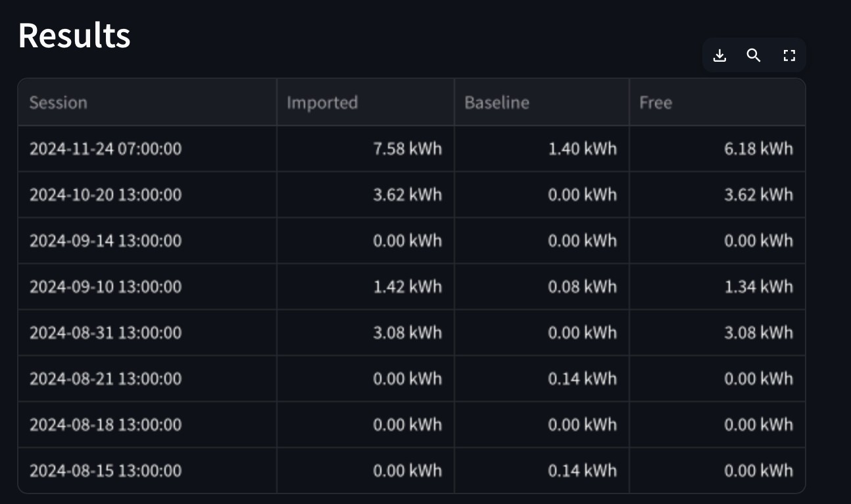Viewport: 851px width, 504px height.
Task: Click the 1.40 kWh baseline cell
Action: (542, 149)
